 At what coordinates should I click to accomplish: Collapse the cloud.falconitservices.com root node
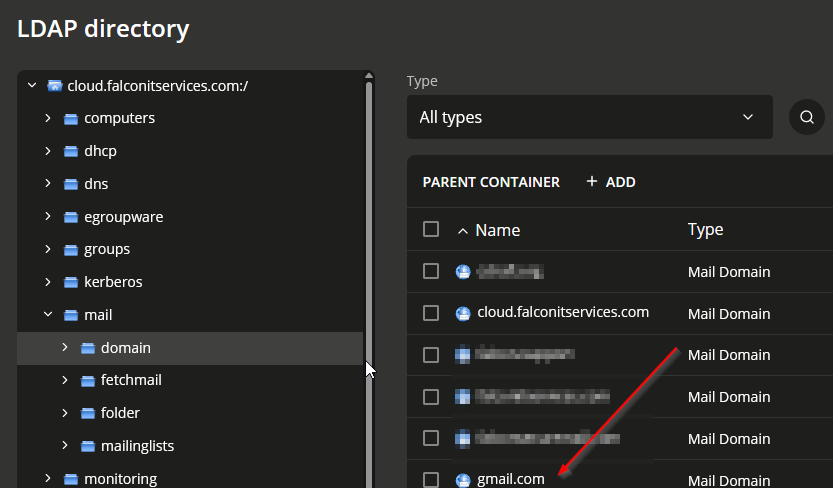coord(32,85)
